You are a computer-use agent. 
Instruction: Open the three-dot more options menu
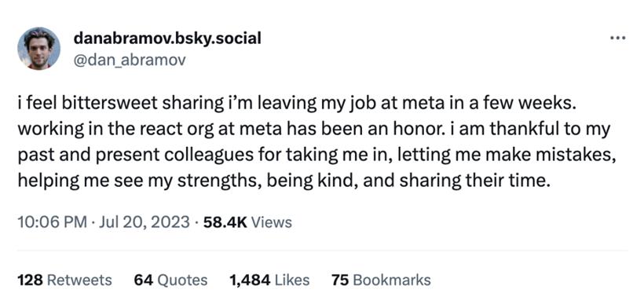coord(618,38)
